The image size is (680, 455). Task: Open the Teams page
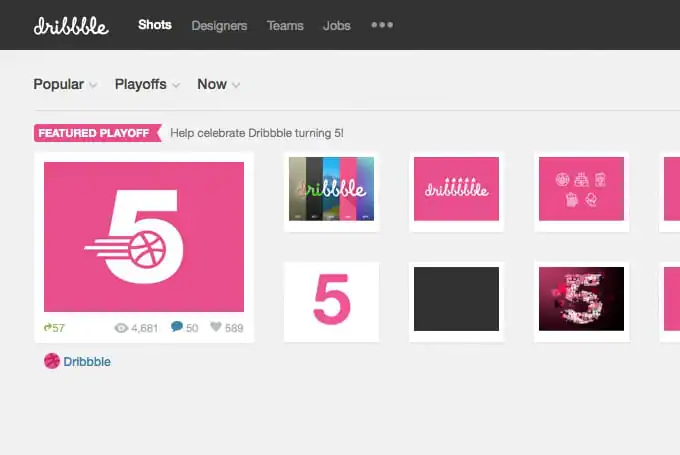point(285,26)
